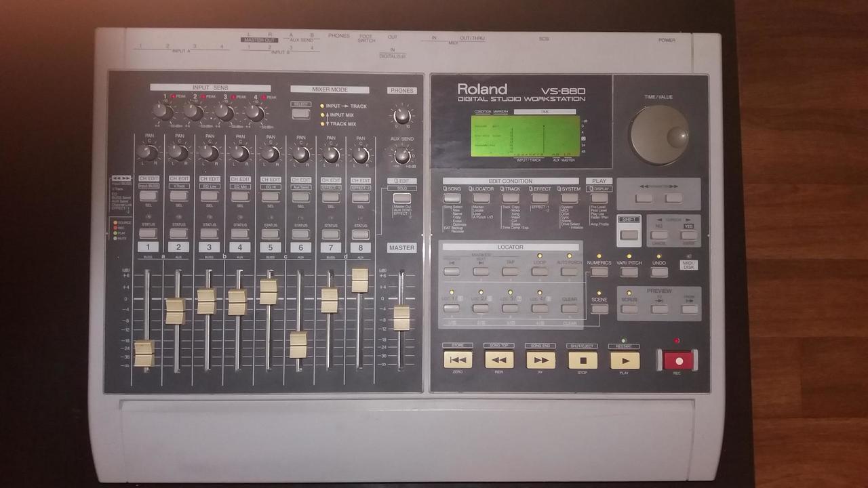
Task: Hit the STOP transport button
Action: pyautogui.click(x=583, y=360)
